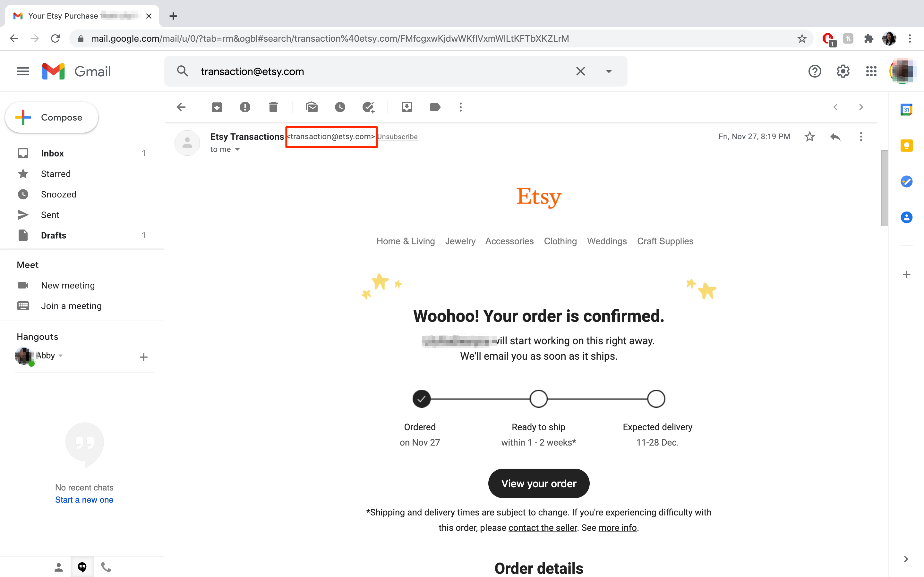Click the email vertical scrollbar
Image resolution: width=924 pixels, height=577 pixels.
point(884,188)
